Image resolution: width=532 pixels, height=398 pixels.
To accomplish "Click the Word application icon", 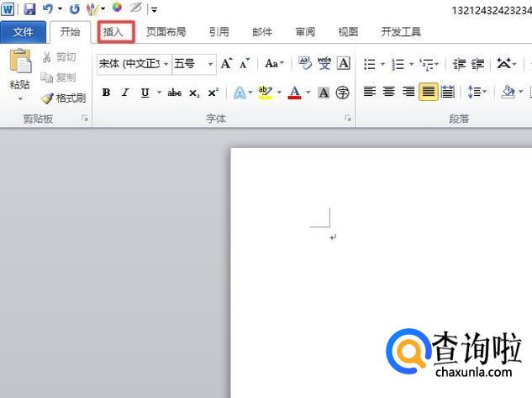I will 8,8.
